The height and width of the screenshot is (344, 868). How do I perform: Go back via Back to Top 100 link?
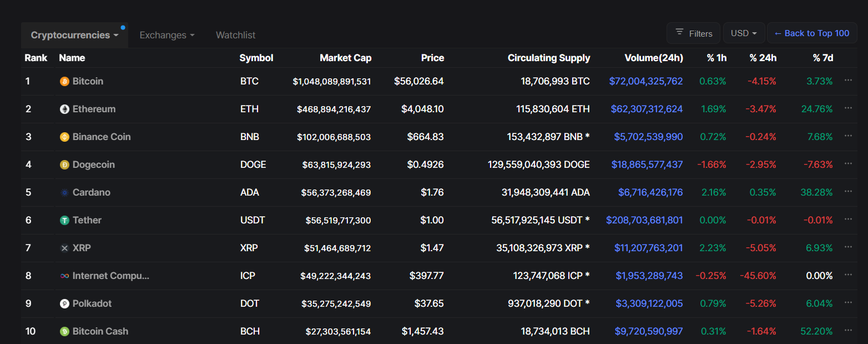[812, 33]
